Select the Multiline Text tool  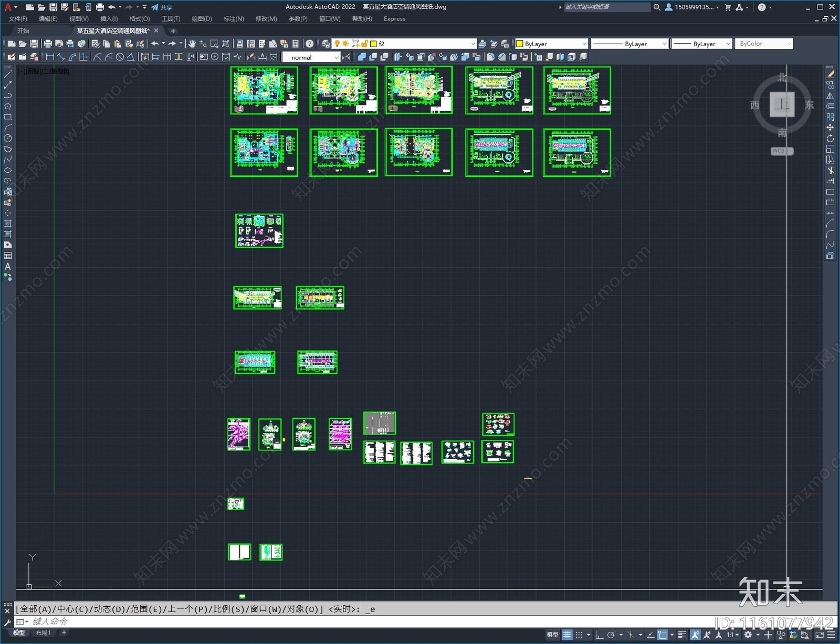click(x=8, y=266)
